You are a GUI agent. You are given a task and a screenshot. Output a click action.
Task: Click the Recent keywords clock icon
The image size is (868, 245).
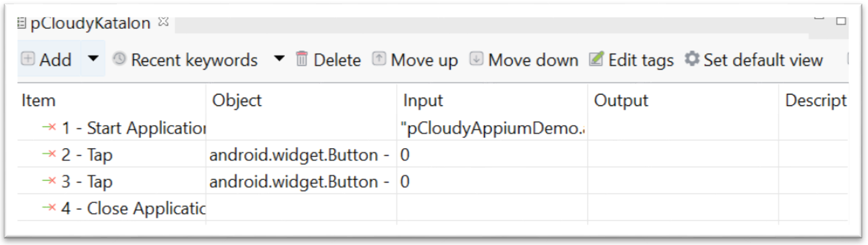click(x=119, y=60)
